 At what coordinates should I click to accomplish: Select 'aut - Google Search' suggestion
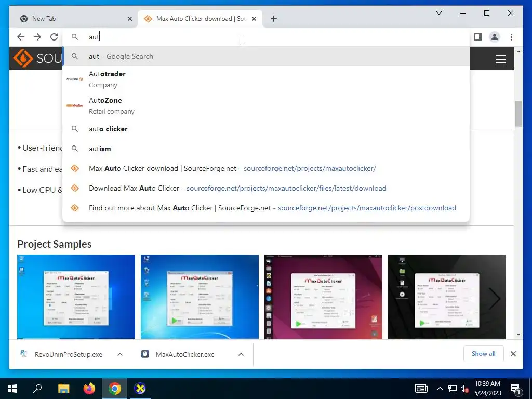(x=266, y=56)
